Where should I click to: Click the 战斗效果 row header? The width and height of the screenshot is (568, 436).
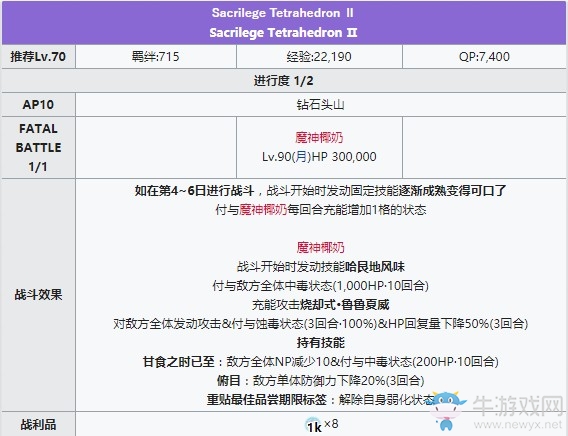click(x=38, y=295)
